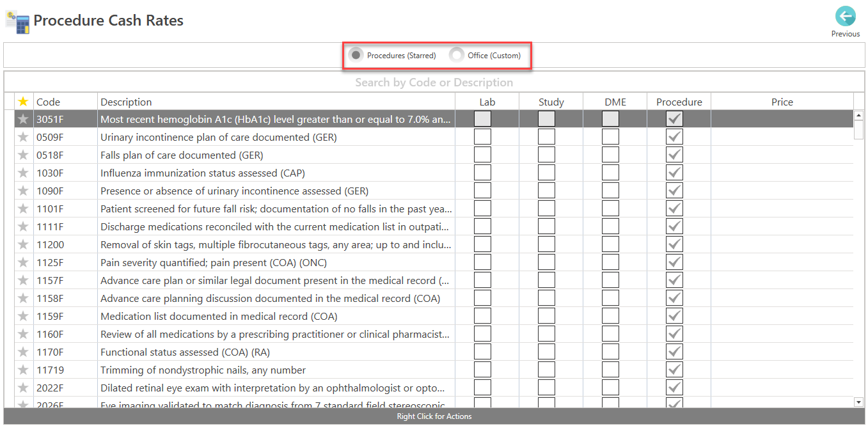Sort by the Description column header

tap(276, 102)
